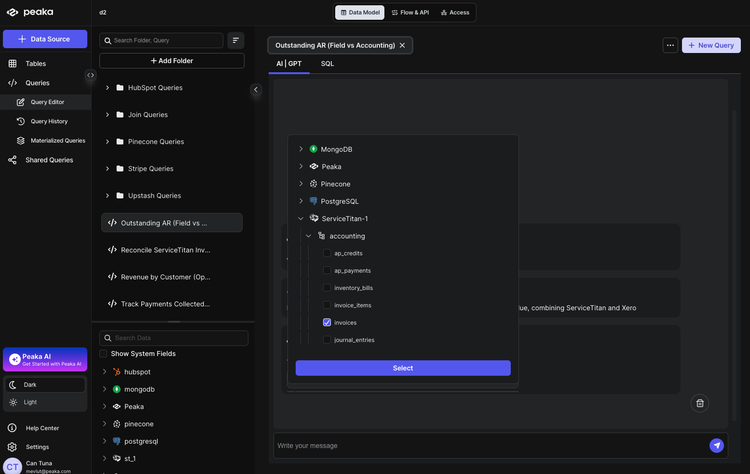This screenshot has height=474, width=750.
Task: Click the send message arrow icon
Action: pyautogui.click(x=716, y=445)
